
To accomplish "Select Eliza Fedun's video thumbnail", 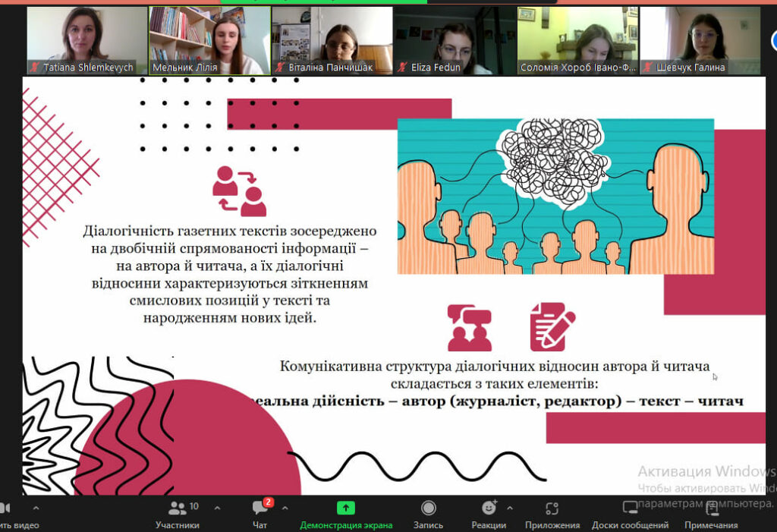I will point(455,41).
